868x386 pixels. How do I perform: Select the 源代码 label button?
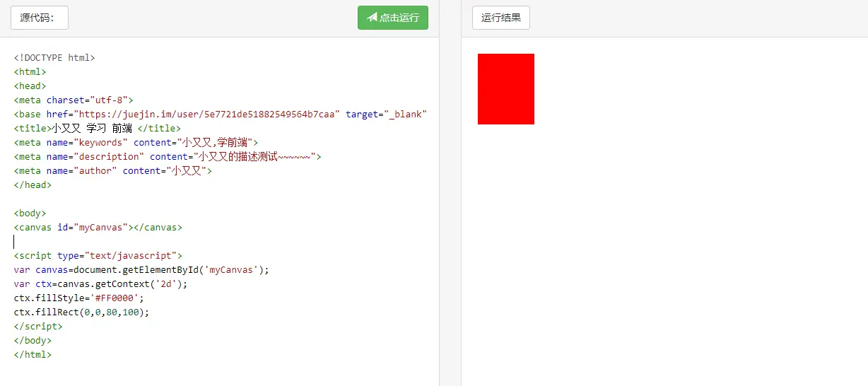pos(40,18)
